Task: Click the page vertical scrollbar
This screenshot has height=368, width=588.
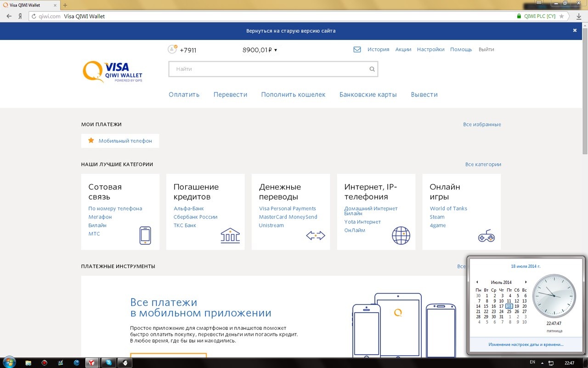Action: [x=585, y=92]
